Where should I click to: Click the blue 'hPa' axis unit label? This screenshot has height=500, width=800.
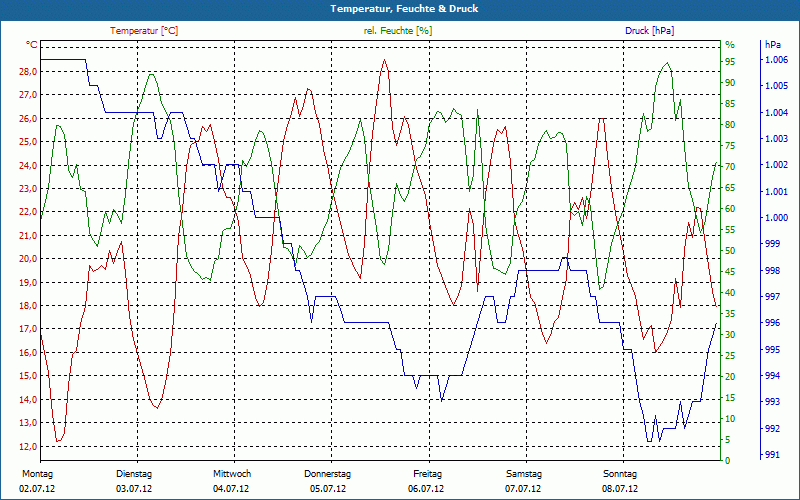tap(773, 45)
